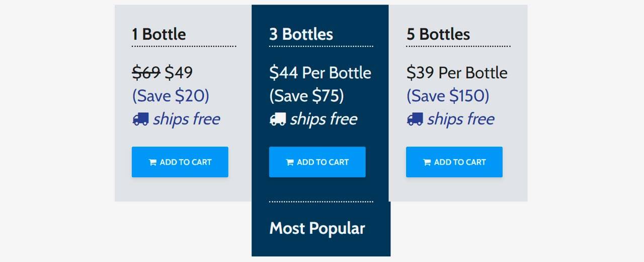
Task: Click the Most Popular label
Action: click(x=317, y=228)
